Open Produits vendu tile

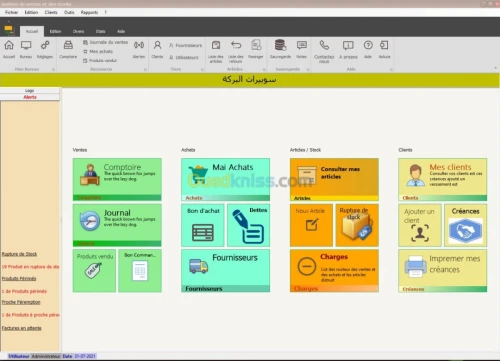(94, 271)
